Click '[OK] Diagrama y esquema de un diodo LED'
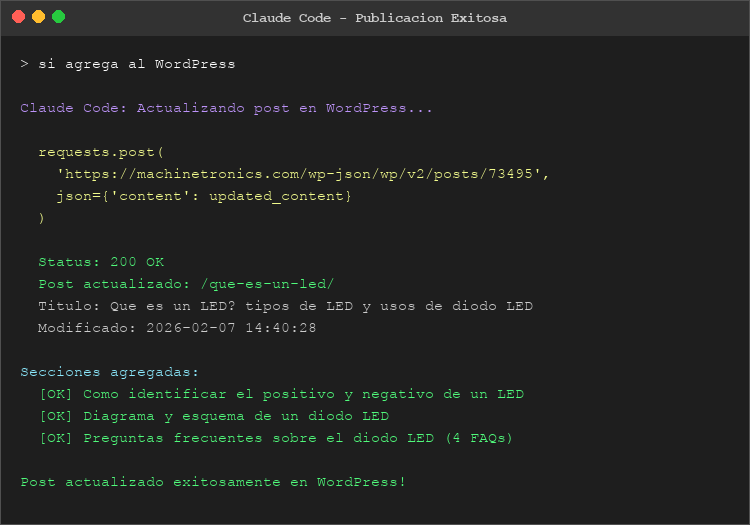Screen dimensions: 750x525 (x=214, y=416)
